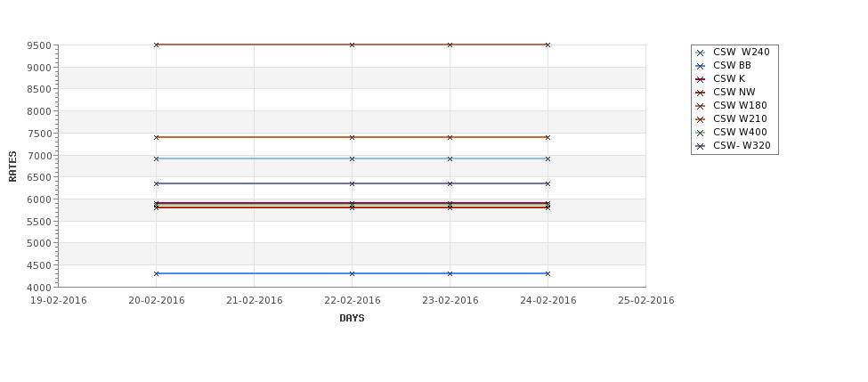This screenshot has height=382, width=868.
Task: Click the CSW W180 legend marker icon
Action: (701, 106)
